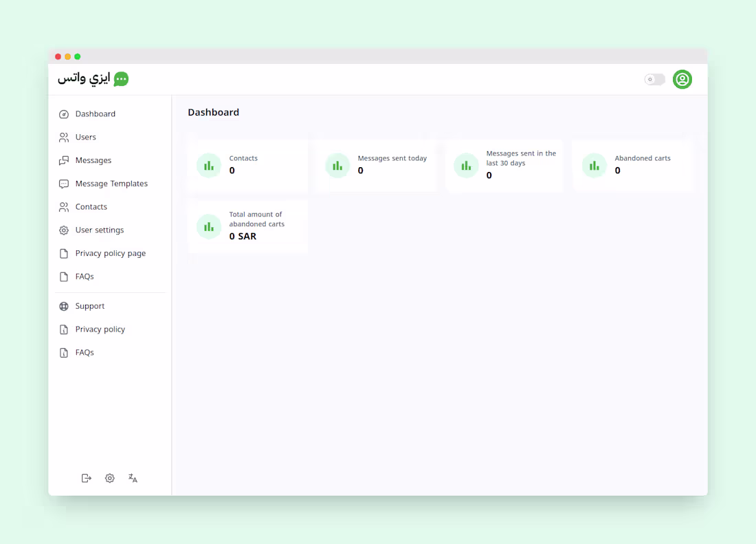Click the log out icon at bottom left

click(87, 478)
